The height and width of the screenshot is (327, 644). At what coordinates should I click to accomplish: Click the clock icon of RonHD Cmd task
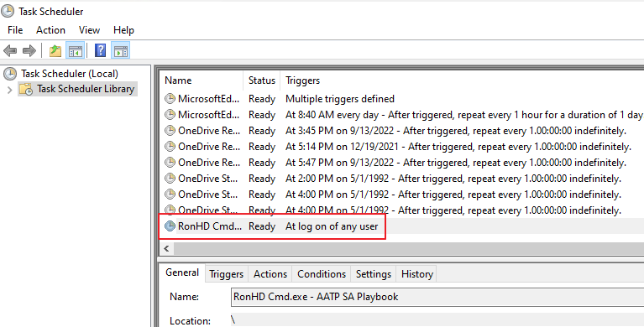coord(170,226)
